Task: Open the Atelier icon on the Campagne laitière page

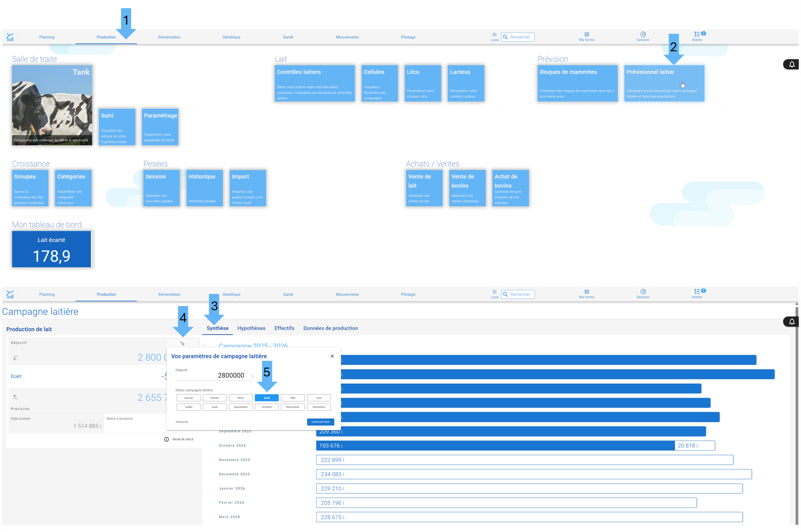Action: tap(697, 294)
